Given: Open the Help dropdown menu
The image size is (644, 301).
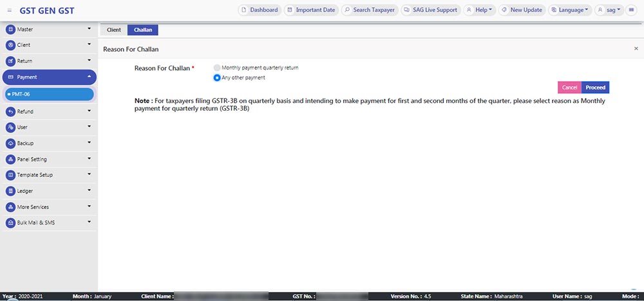Looking at the screenshot, I should pos(480,10).
